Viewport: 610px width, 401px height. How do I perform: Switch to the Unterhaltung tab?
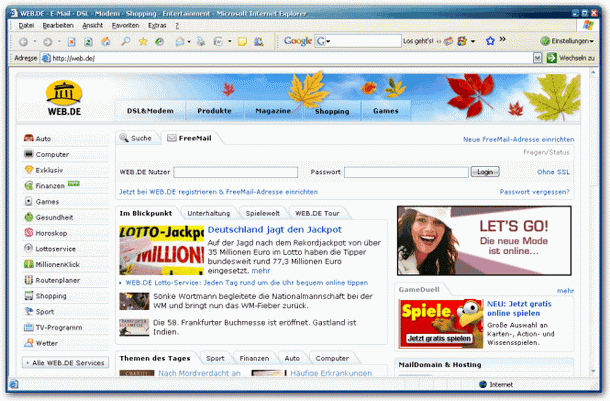click(209, 214)
